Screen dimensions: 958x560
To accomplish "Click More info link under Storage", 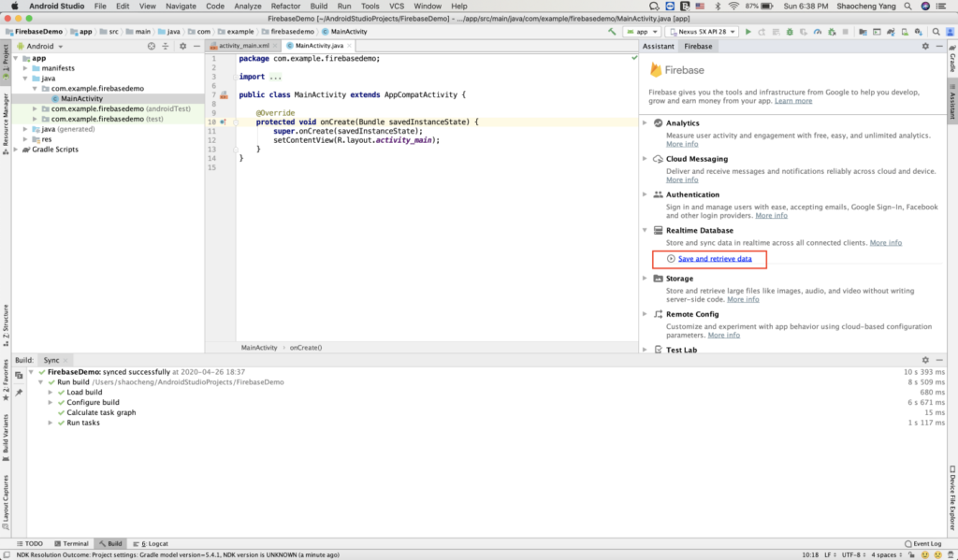I will 743,299.
